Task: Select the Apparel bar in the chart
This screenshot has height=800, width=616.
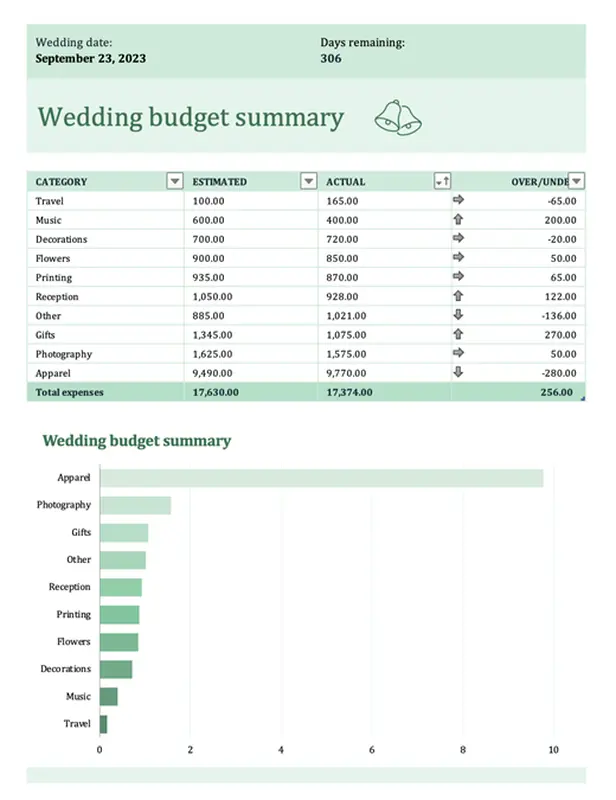Action: tap(321, 478)
